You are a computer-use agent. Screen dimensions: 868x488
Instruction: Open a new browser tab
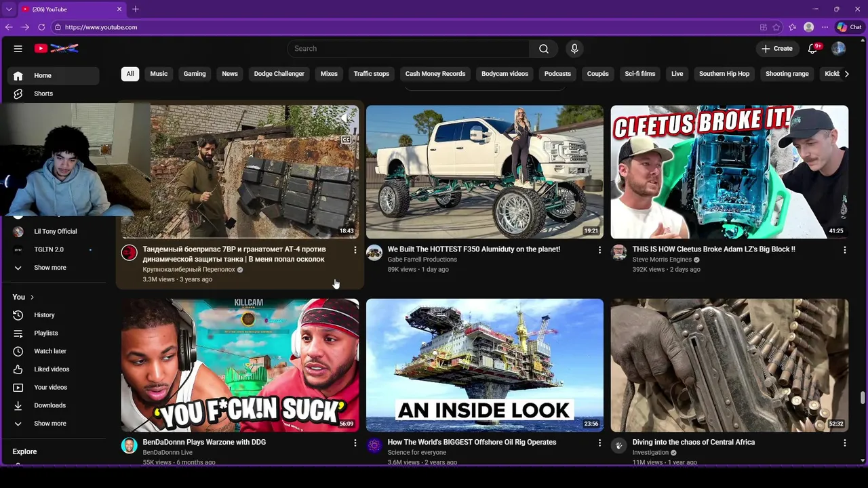tap(136, 9)
